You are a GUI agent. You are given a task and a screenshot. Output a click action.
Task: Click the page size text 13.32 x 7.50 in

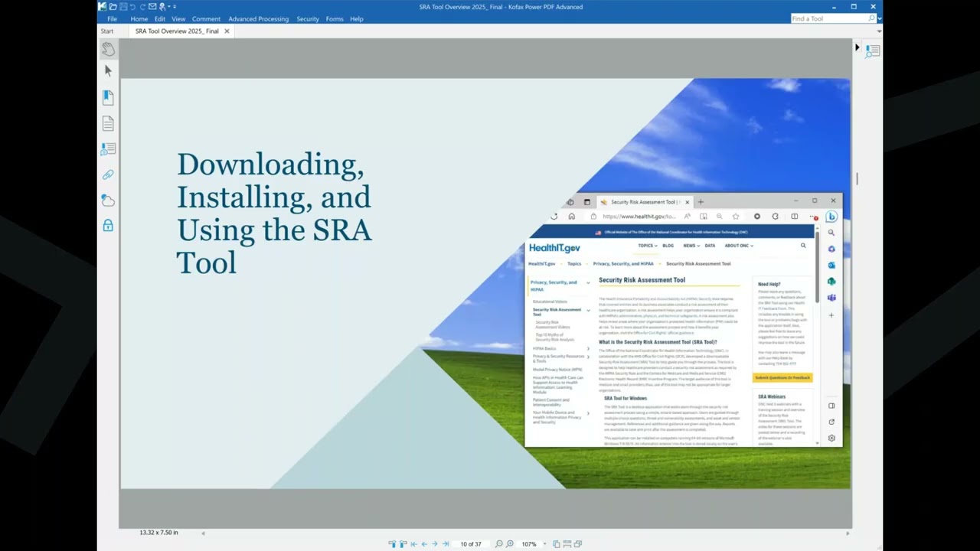pyautogui.click(x=158, y=533)
